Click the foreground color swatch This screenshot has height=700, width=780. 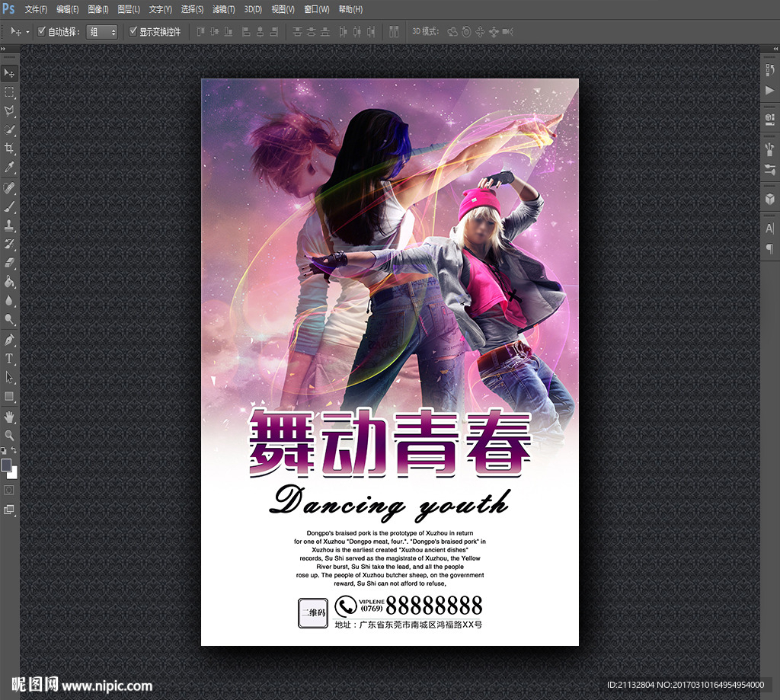tap(6, 465)
